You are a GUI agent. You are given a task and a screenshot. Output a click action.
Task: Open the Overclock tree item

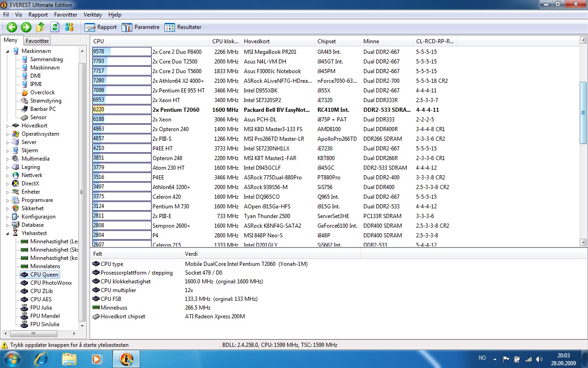[x=42, y=92]
